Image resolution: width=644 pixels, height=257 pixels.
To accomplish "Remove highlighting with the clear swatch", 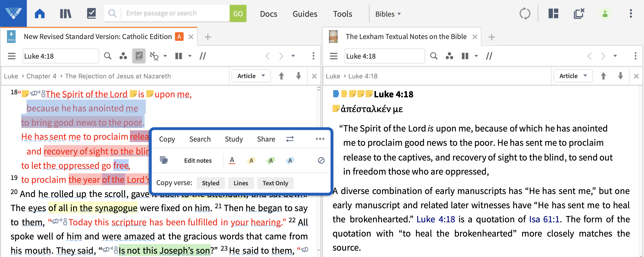I will (x=321, y=161).
